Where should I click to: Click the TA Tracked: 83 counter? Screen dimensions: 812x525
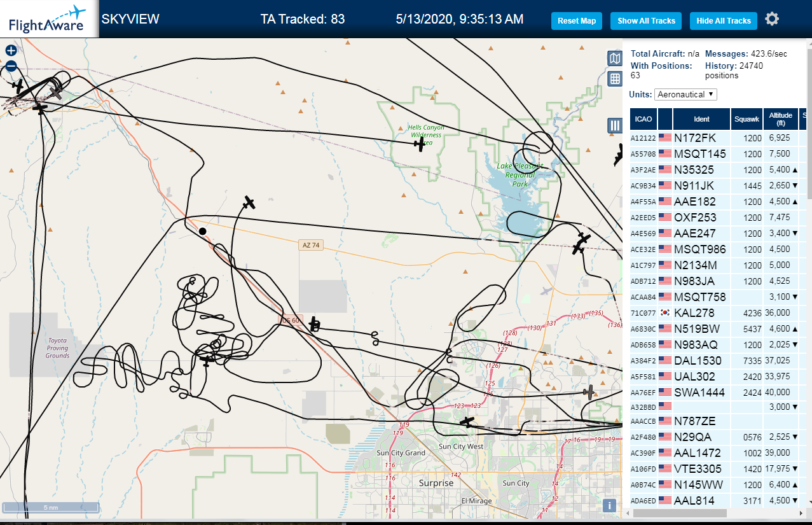(303, 19)
